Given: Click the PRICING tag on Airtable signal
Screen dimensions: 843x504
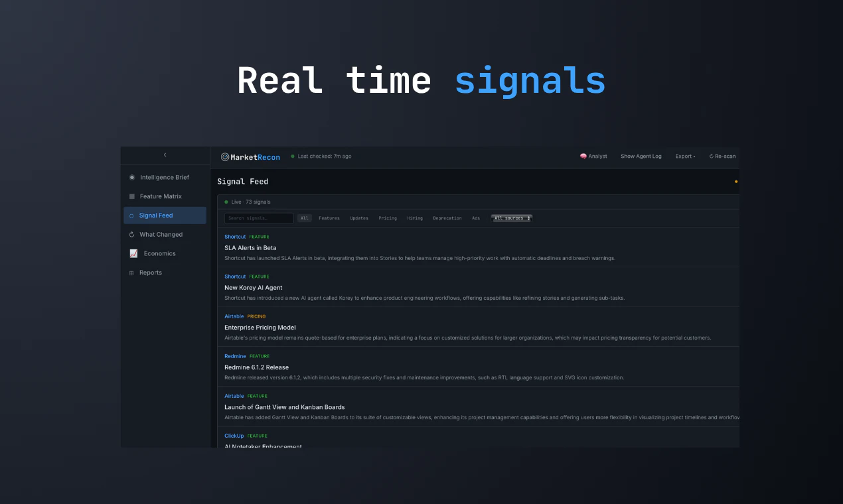Looking at the screenshot, I should point(256,316).
